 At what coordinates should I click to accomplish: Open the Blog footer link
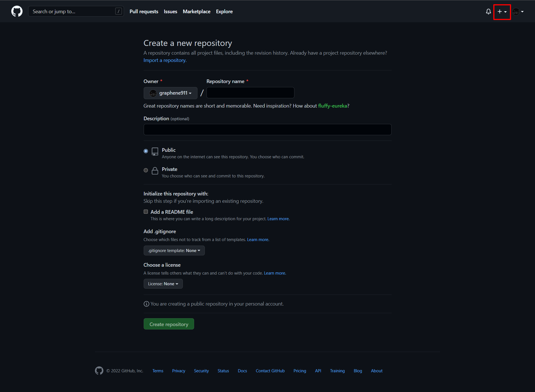click(x=358, y=371)
